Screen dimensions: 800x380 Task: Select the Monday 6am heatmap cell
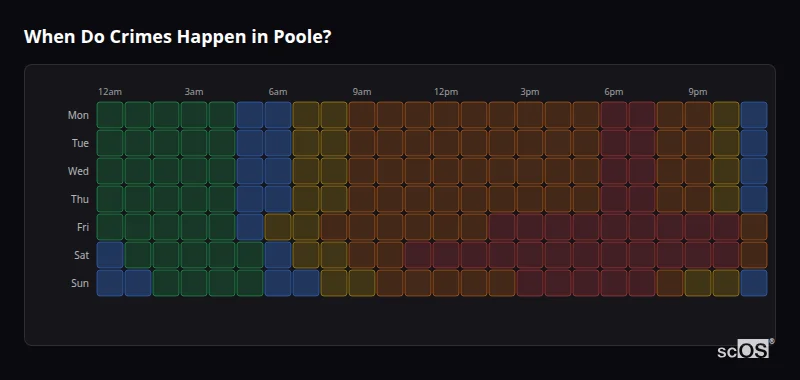point(278,115)
